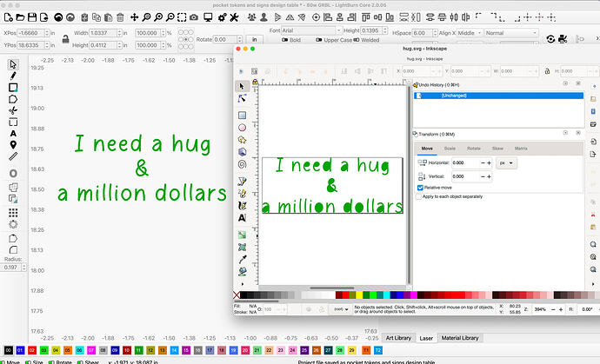Pick the LightBurn draw lines pencil tool
Image resolution: width=600 pixels, height=364 pixels.
point(13,76)
